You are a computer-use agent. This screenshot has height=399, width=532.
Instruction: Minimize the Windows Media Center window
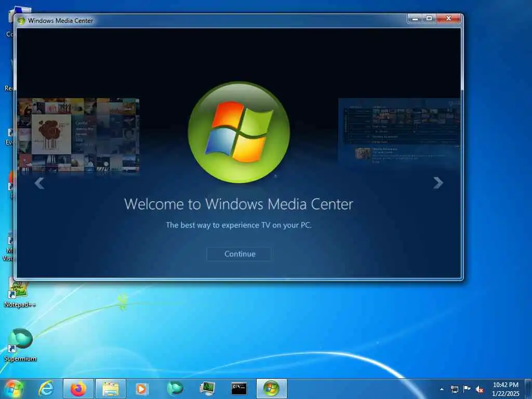(x=415, y=19)
